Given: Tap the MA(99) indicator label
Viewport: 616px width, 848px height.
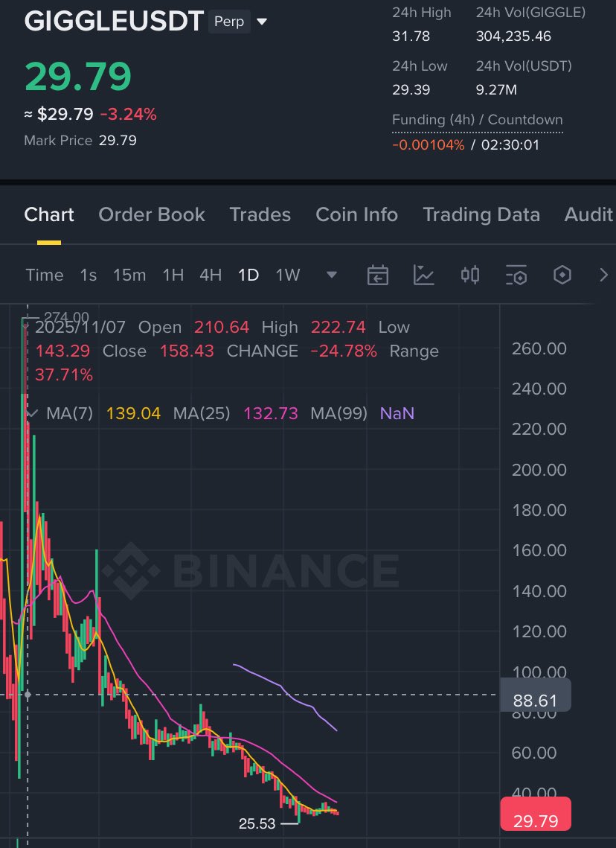Looking at the screenshot, I should point(339,414).
